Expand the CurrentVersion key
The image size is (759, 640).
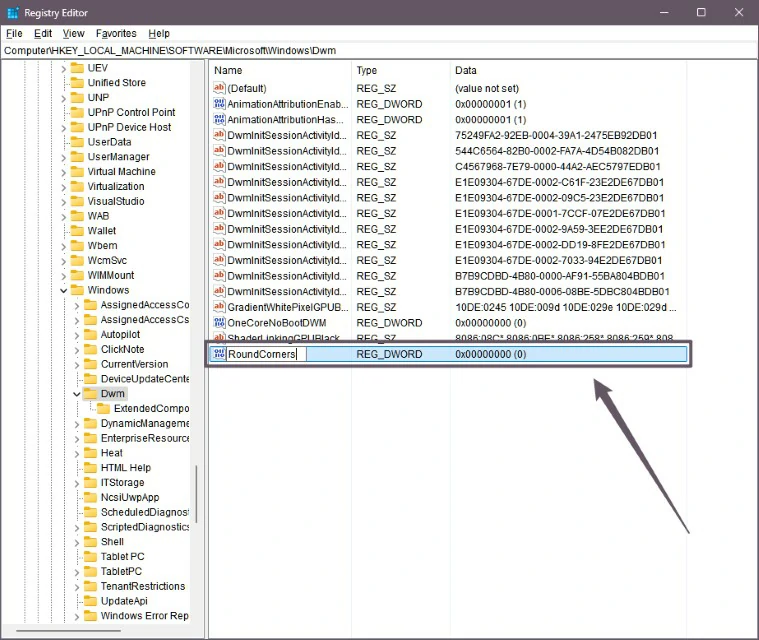tap(77, 365)
